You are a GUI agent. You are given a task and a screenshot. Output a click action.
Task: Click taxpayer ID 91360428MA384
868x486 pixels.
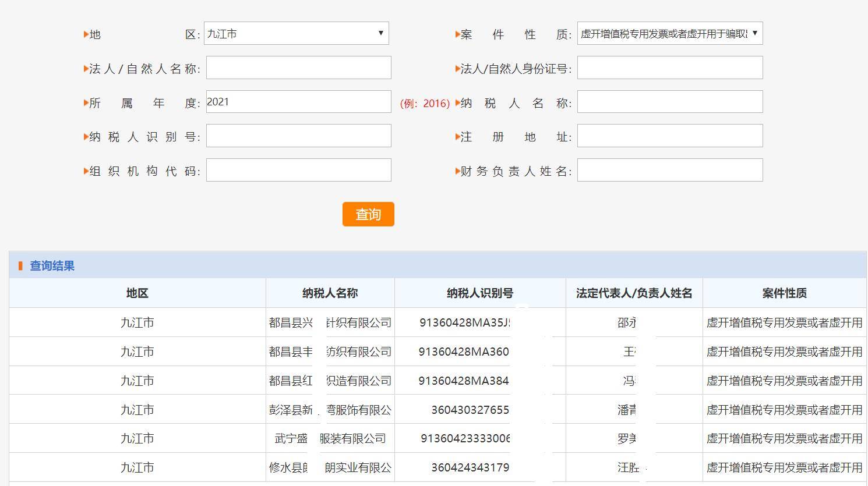coord(464,381)
